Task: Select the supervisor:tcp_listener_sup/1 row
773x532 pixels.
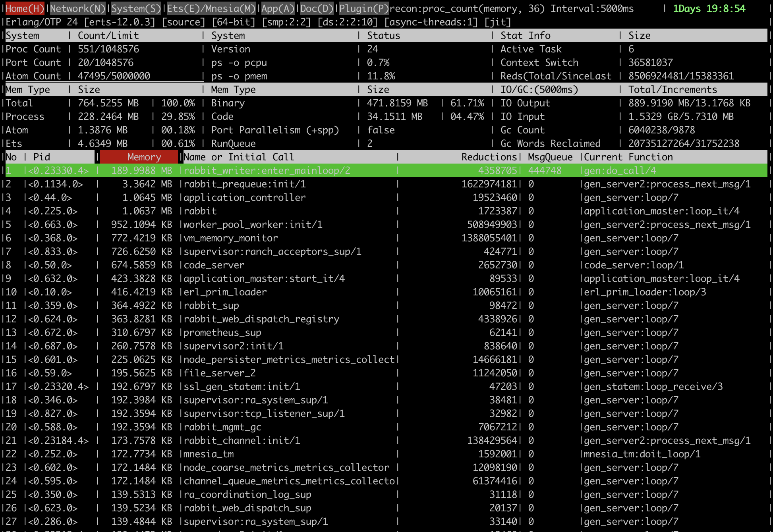Action: (x=386, y=413)
